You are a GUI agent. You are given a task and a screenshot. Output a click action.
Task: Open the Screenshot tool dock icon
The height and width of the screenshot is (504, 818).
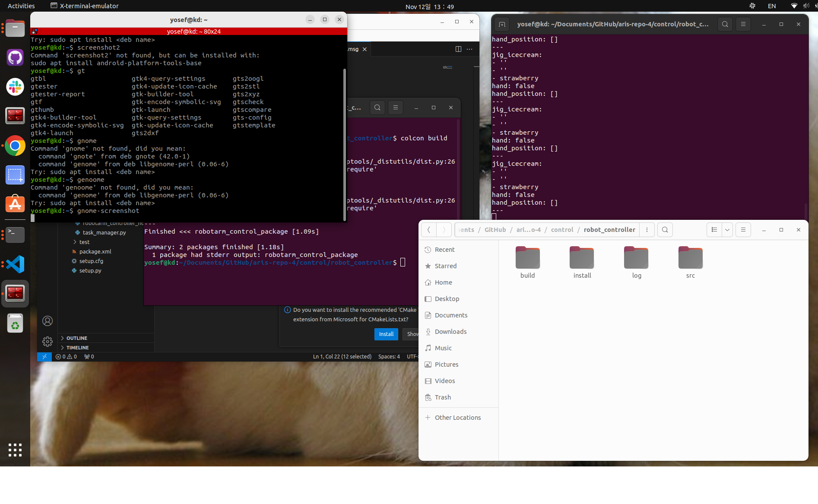coord(15,175)
